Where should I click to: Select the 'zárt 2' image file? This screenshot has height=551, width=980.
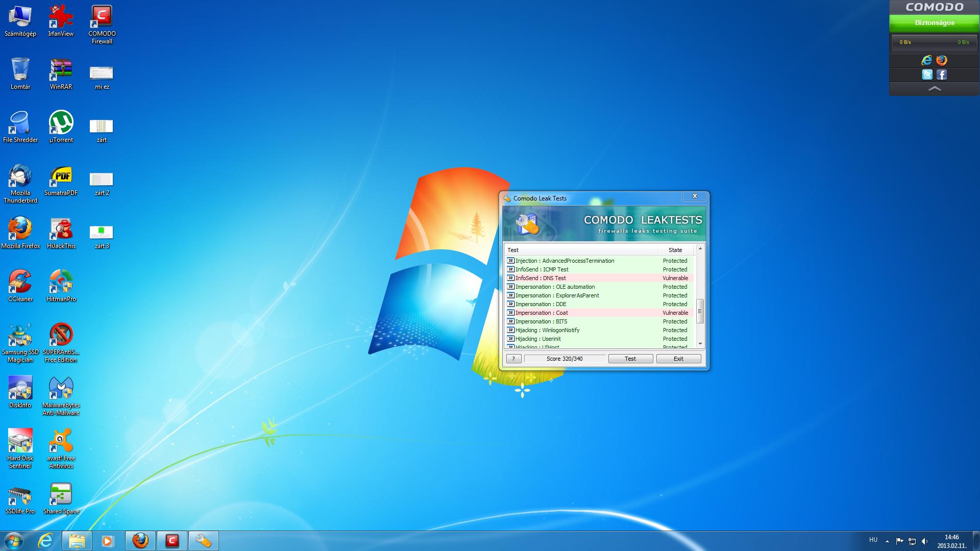coord(102,183)
